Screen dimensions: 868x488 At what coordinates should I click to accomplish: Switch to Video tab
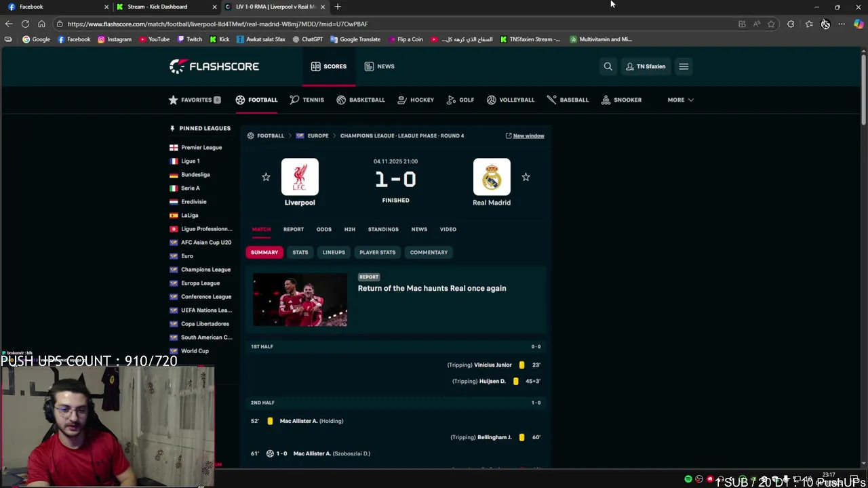click(x=448, y=229)
